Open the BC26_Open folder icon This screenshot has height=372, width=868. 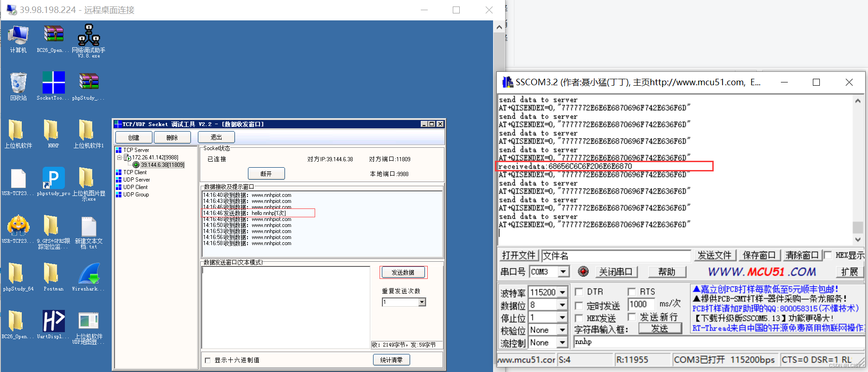tap(16, 321)
